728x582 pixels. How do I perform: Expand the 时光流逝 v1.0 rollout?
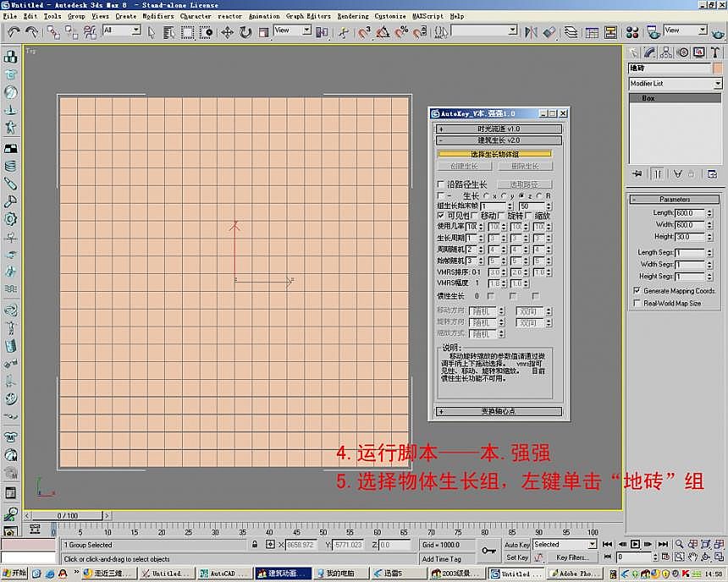(x=498, y=128)
